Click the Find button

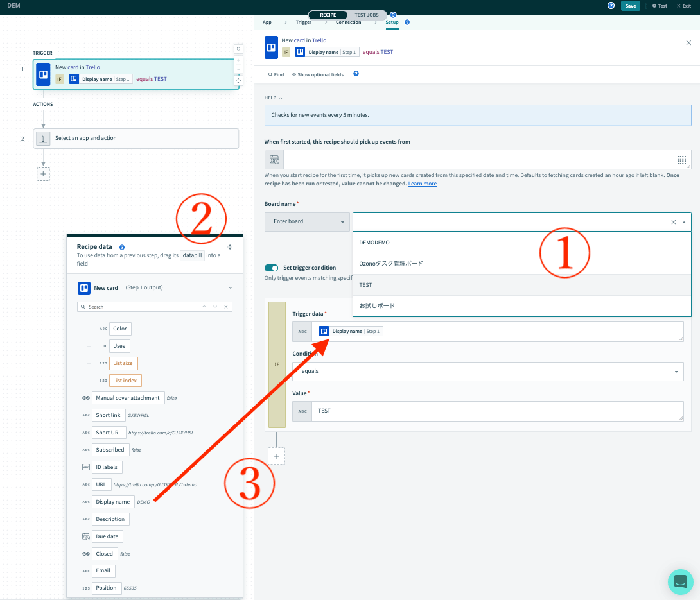pos(276,74)
